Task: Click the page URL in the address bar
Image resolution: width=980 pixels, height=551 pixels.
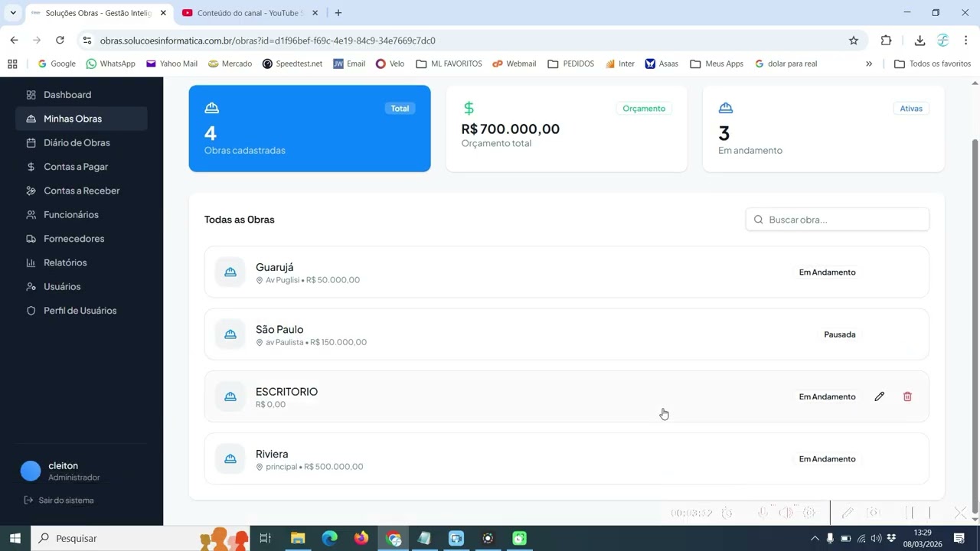Action: [x=267, y=41]
